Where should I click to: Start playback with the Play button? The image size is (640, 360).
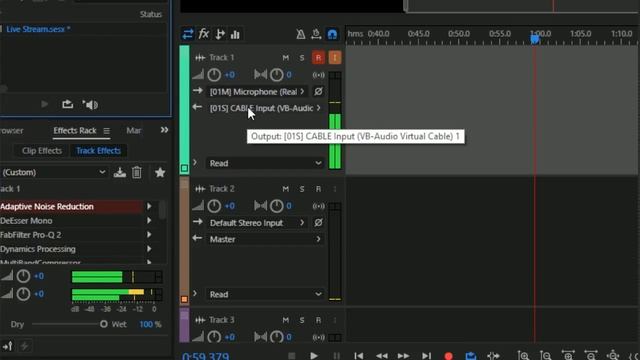coord(313,356)
